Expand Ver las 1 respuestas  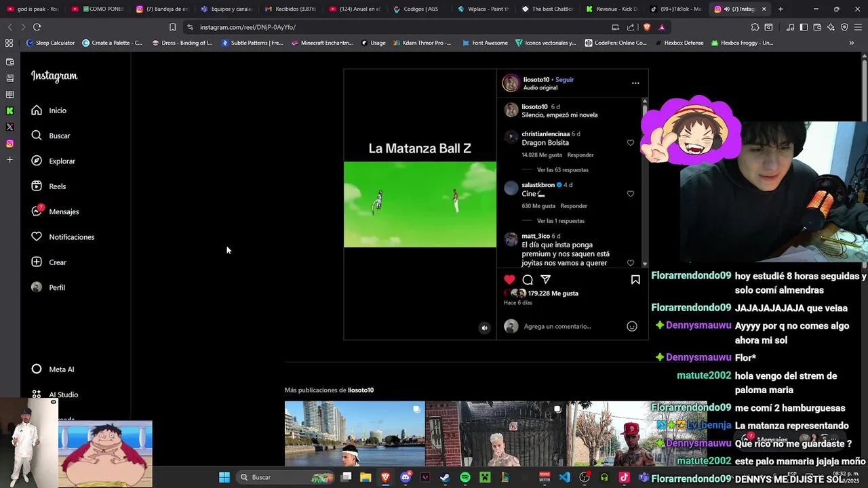(x=561, y=221)
